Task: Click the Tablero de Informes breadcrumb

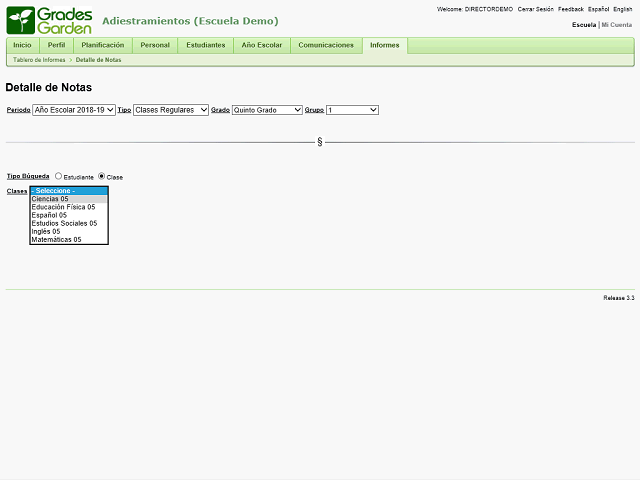Action: click(x=39, y=60)
